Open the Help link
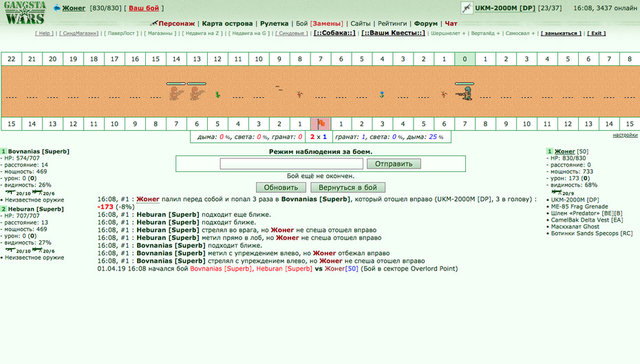Screen dimensions: 640x364 point(45,33)
